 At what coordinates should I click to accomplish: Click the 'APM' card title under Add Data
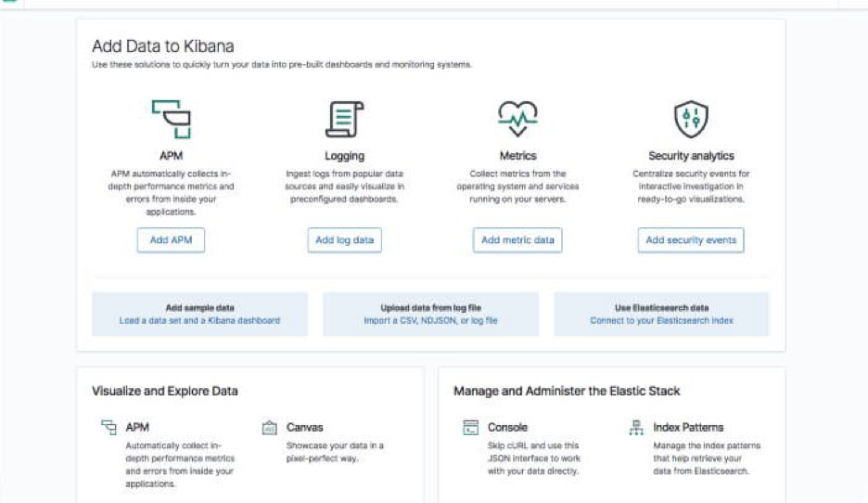(x=171, y=156)
